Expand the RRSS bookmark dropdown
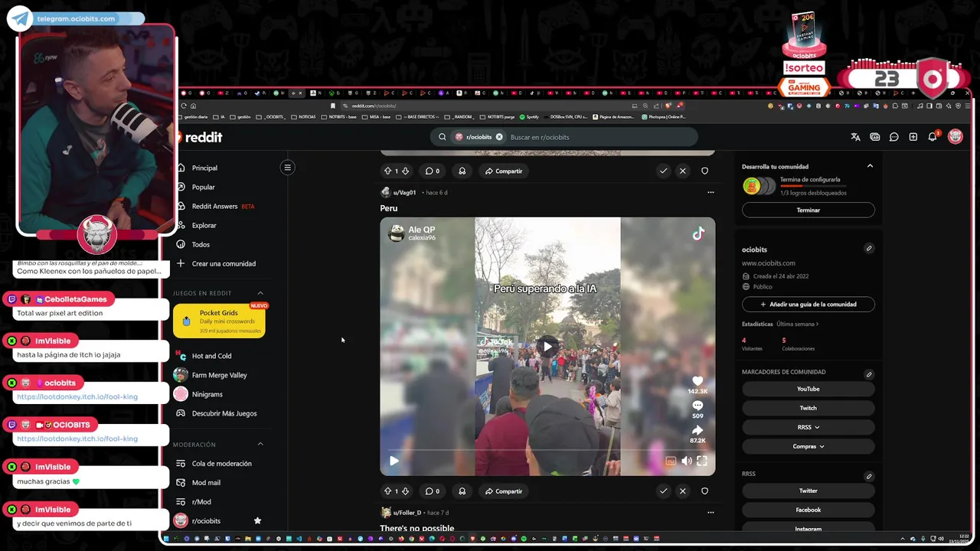 (x=808, y=427)
